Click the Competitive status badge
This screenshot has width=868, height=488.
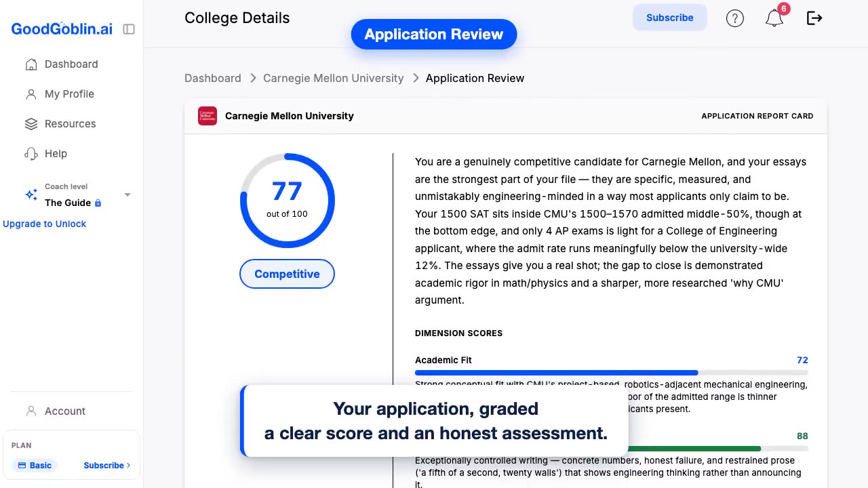tap(287, 274)
